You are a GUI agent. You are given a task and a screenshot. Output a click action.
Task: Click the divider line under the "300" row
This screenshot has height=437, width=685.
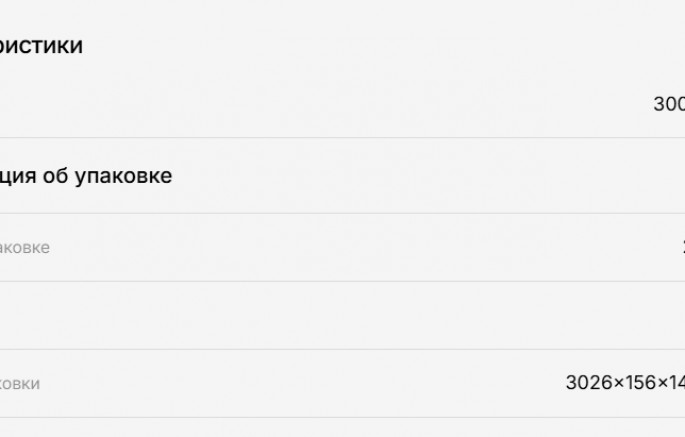342,137
